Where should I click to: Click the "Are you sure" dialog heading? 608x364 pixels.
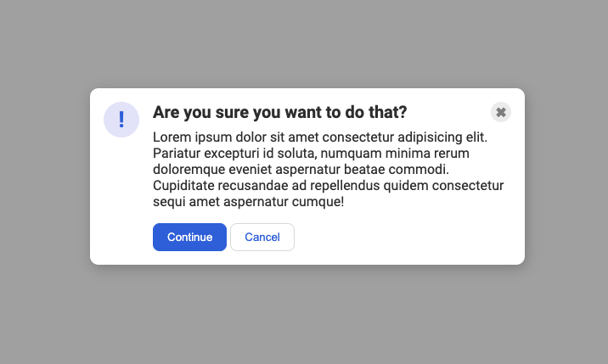[x=279, y=112]
